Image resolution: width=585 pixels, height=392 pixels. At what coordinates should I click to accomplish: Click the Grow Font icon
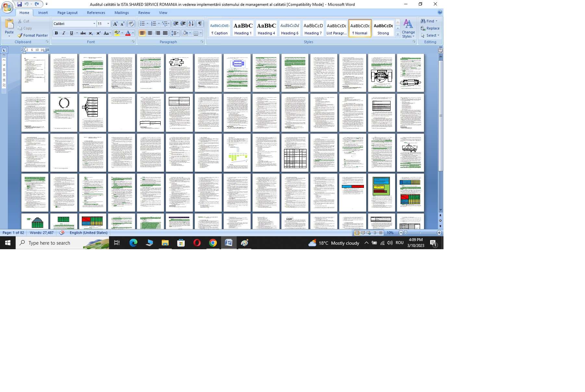115,24
